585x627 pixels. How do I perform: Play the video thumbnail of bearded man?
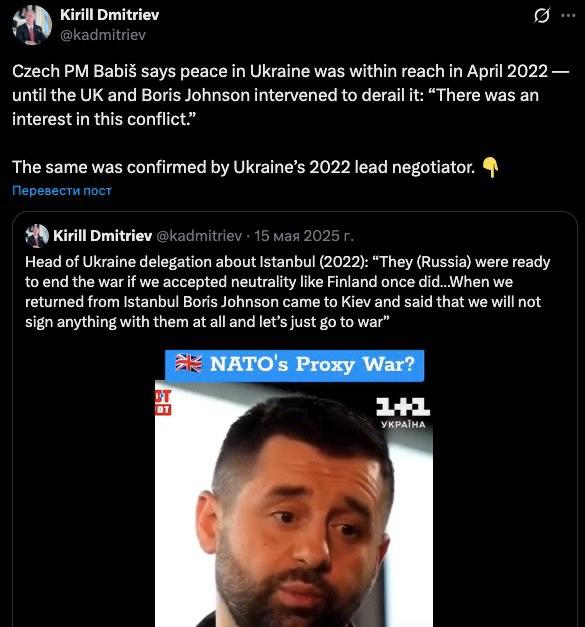point(293,504)
